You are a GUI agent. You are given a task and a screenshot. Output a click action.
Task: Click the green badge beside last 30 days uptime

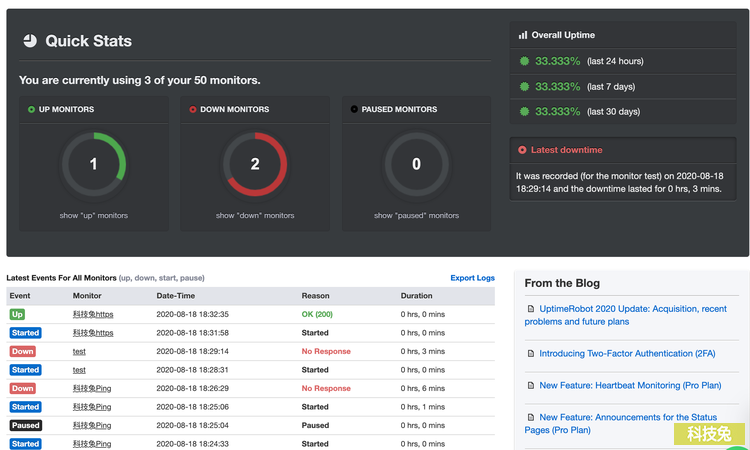tap(524, 111)
